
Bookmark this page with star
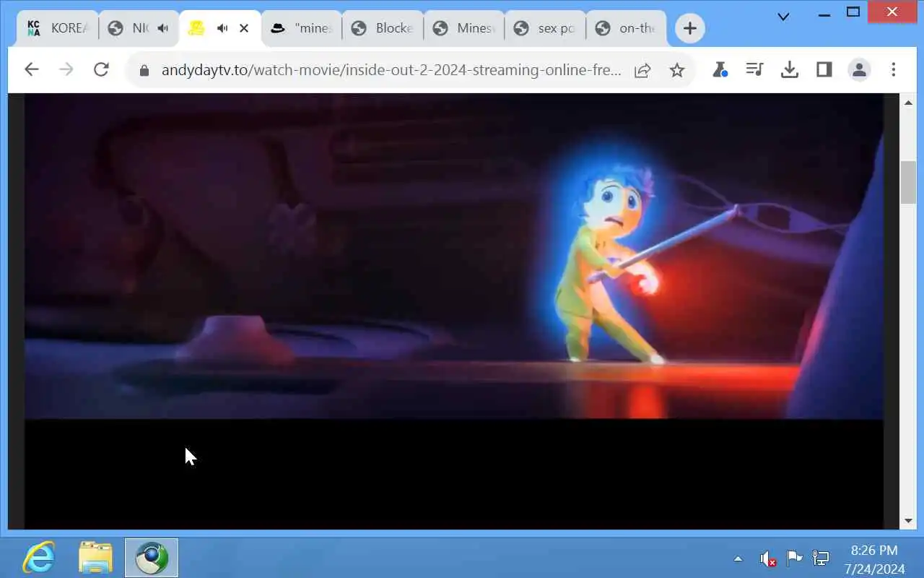(676, 70)
